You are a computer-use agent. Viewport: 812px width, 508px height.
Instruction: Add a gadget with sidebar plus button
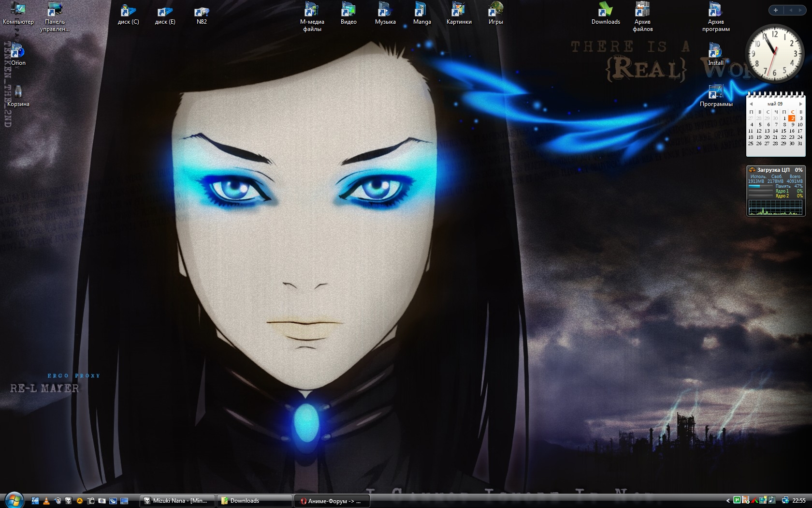click(x=776, y=10)
